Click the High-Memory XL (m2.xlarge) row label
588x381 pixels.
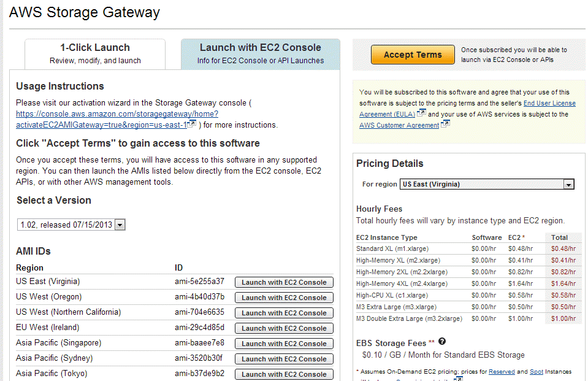pos(399,261)
